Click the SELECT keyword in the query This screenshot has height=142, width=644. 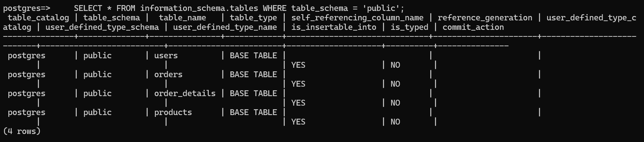pyautogui.click(x=88, y=8)
